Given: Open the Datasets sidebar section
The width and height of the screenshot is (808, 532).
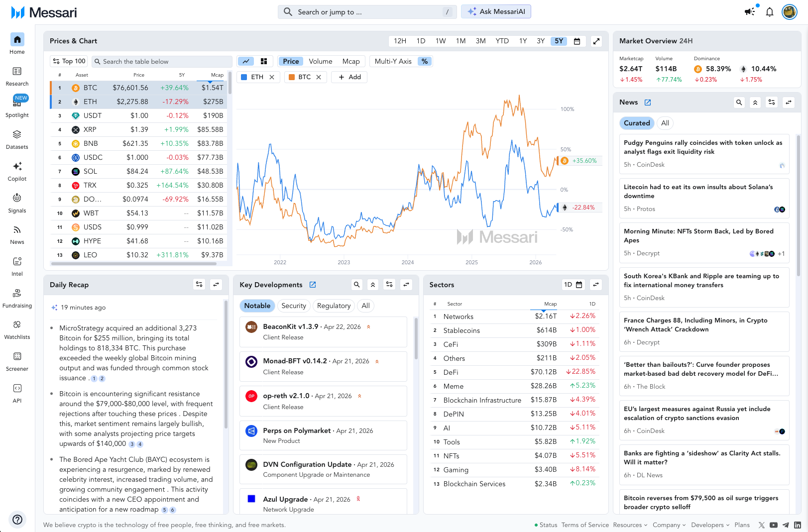Looking at the screenshot, I should pos(17,139).
